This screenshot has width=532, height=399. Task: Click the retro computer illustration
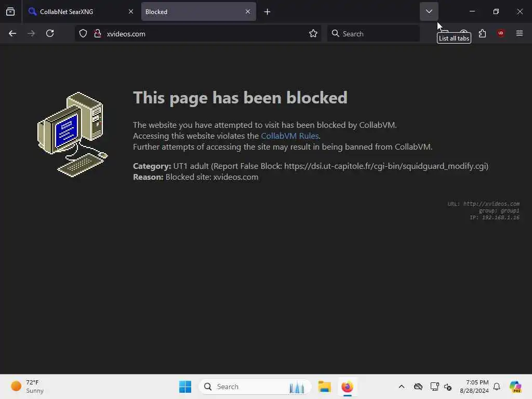coord(72,135)
